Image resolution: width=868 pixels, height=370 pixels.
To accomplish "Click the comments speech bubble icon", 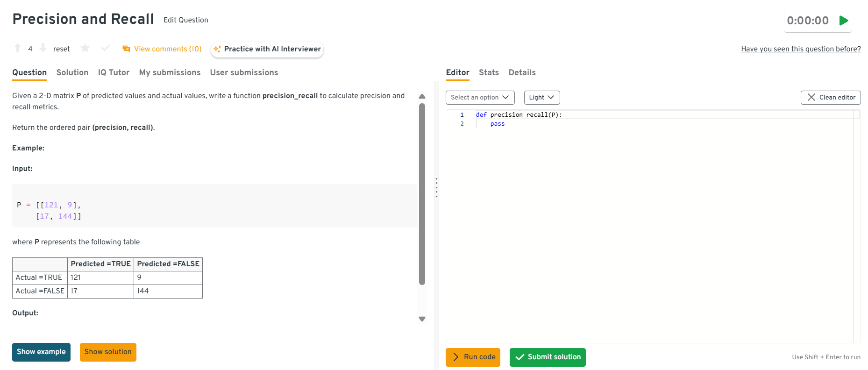I will coord(126,49).
